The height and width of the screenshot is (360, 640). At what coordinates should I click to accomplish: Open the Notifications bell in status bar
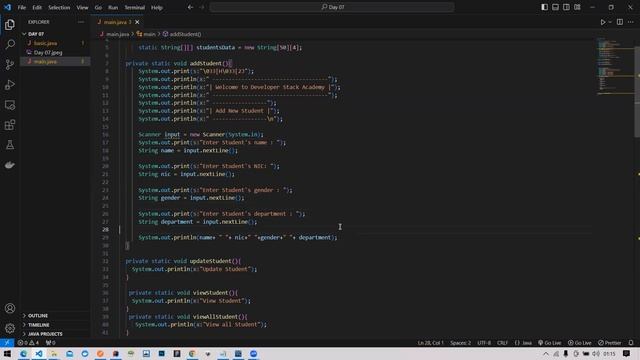pos(631,343)
